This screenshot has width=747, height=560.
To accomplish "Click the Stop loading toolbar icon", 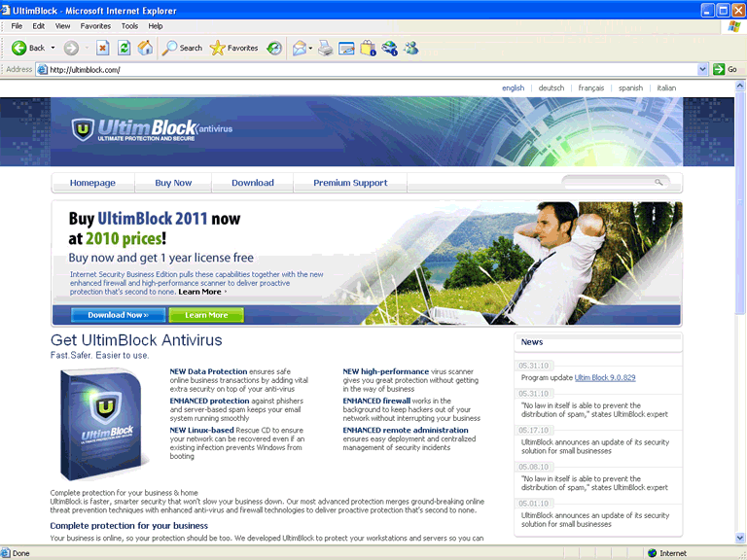I will point(102,48).
